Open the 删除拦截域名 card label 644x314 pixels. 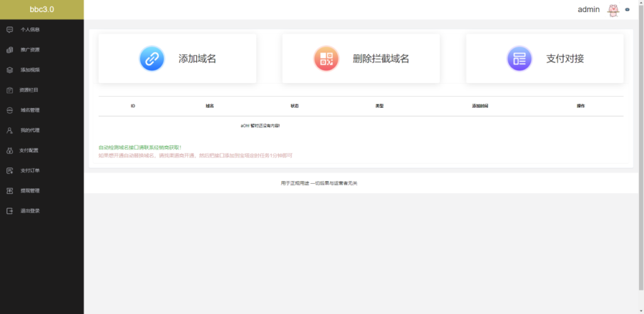[x=380, y=59]
